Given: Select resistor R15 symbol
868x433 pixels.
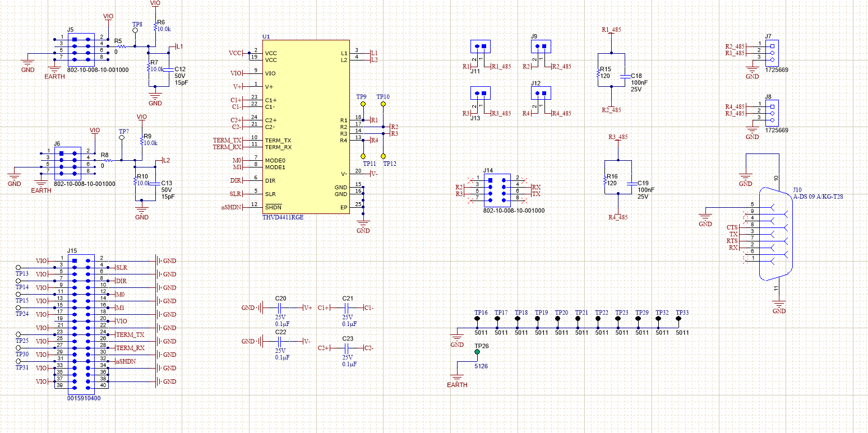Looking at the screenshot, I should [x=598, y=72].
